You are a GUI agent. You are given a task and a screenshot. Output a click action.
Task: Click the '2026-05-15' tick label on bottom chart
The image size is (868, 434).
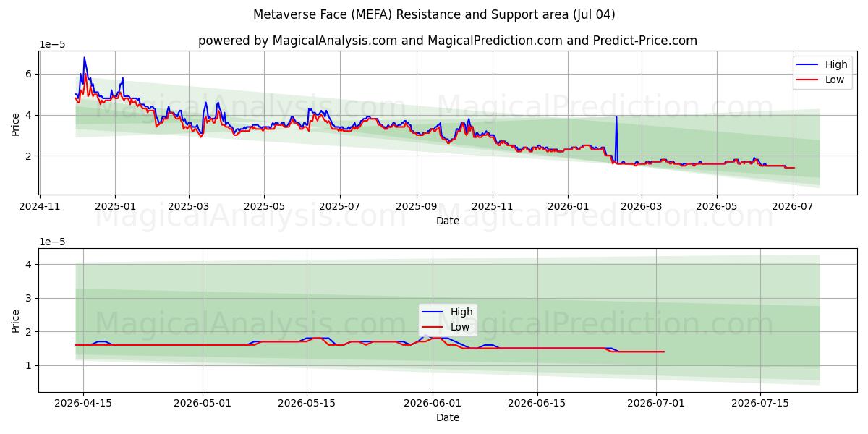click(x=307, y=404)
